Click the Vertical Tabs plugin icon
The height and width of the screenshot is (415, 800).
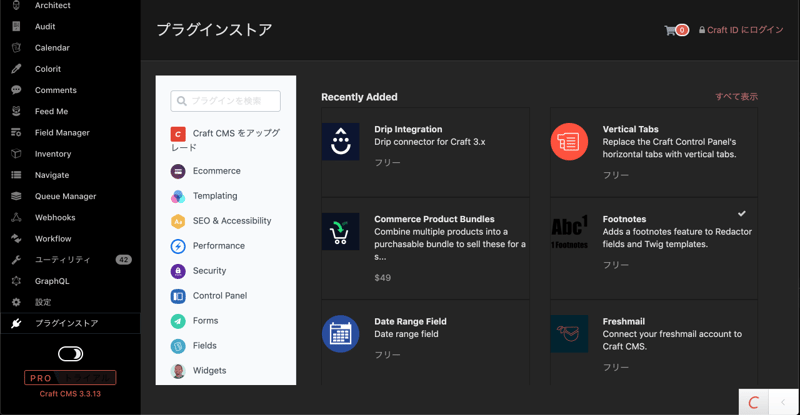click(569, 142)
